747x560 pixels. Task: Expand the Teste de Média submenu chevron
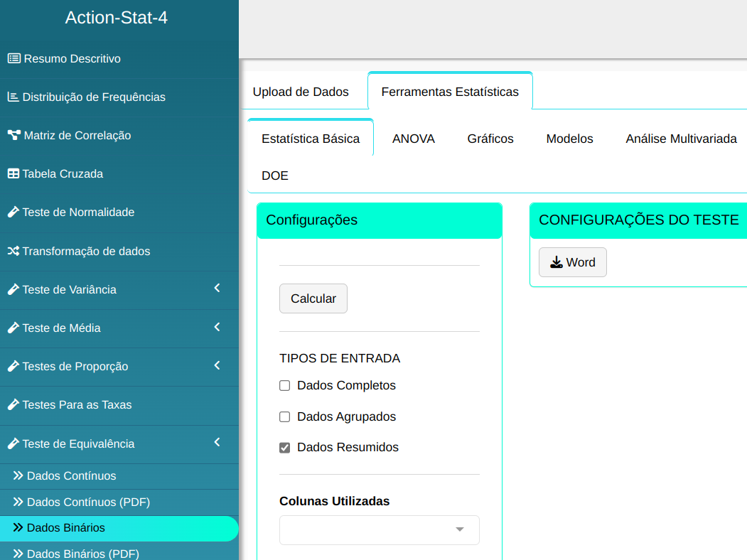point(217,328)
